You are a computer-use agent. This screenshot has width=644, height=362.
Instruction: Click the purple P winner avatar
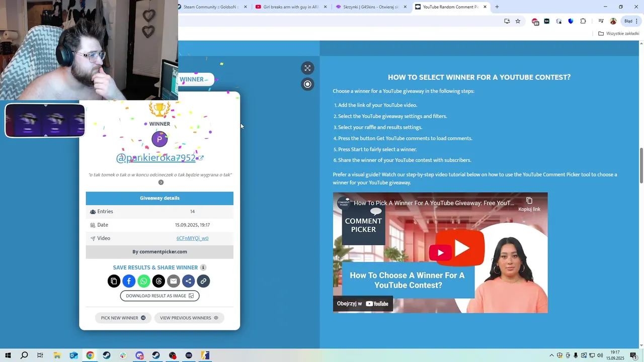pyautogui.click(x=159, y=139)
